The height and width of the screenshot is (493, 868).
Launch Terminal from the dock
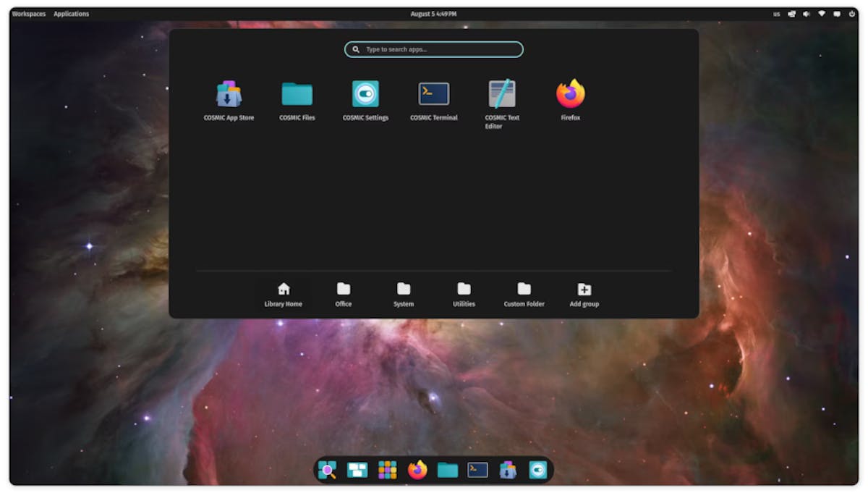[x=478, y=471]
